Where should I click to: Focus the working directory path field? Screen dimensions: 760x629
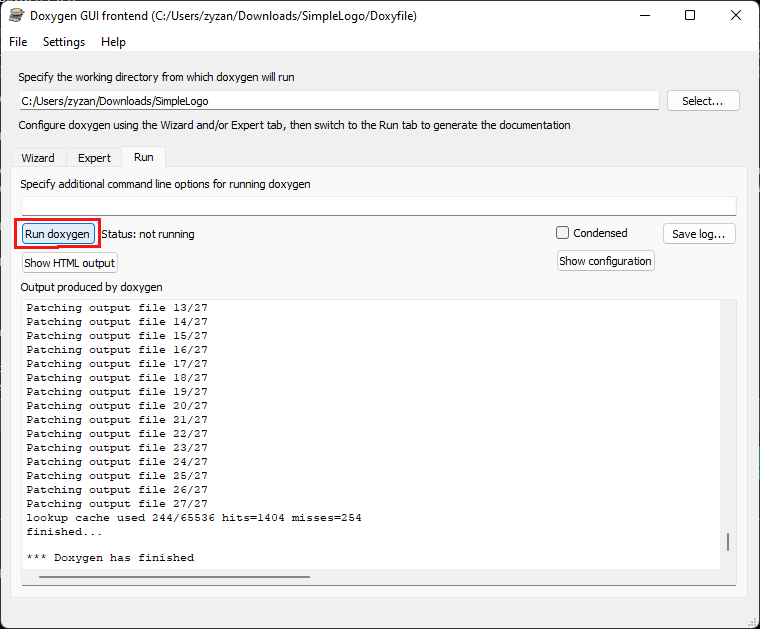click(x=339, y=101)
